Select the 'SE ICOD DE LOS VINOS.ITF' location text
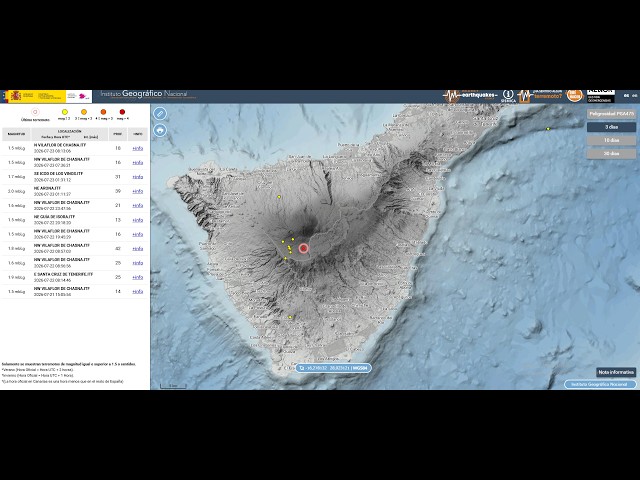640x480 pixels. [x=58, y=173]
